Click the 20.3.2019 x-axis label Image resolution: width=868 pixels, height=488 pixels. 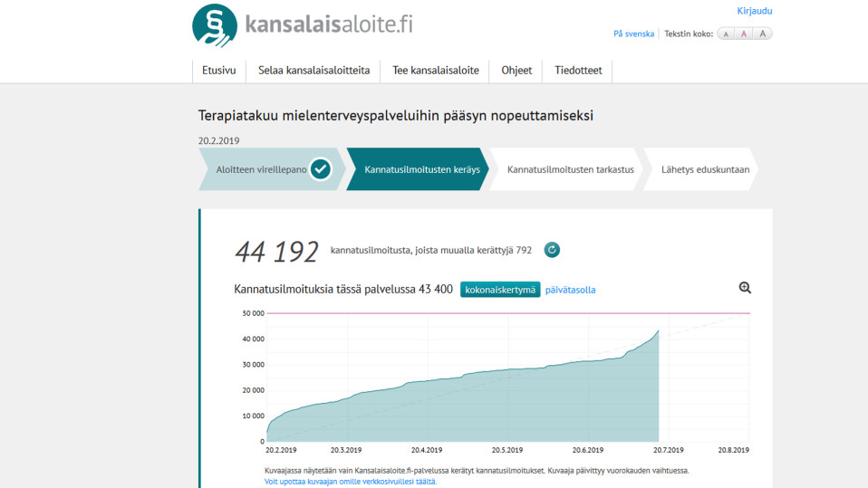click(346, 450)
